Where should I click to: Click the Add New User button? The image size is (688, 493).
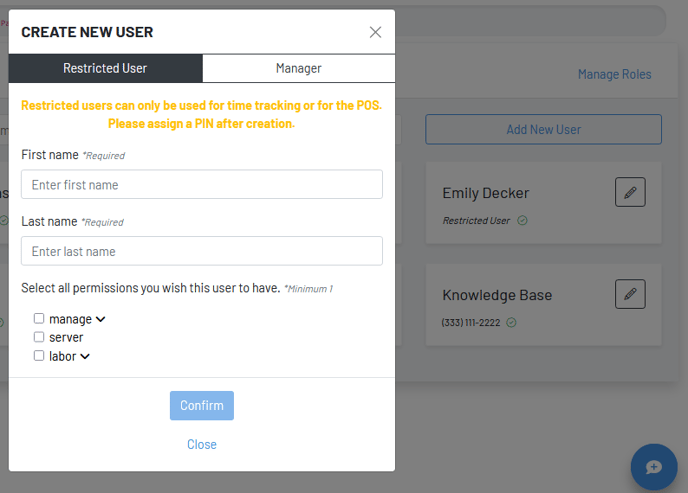543,129
